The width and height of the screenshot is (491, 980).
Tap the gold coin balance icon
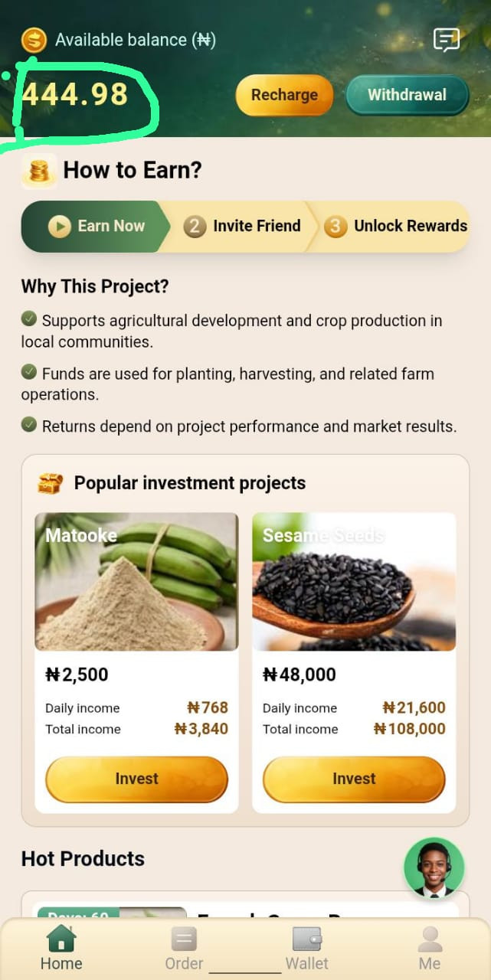tap(34, 40)
